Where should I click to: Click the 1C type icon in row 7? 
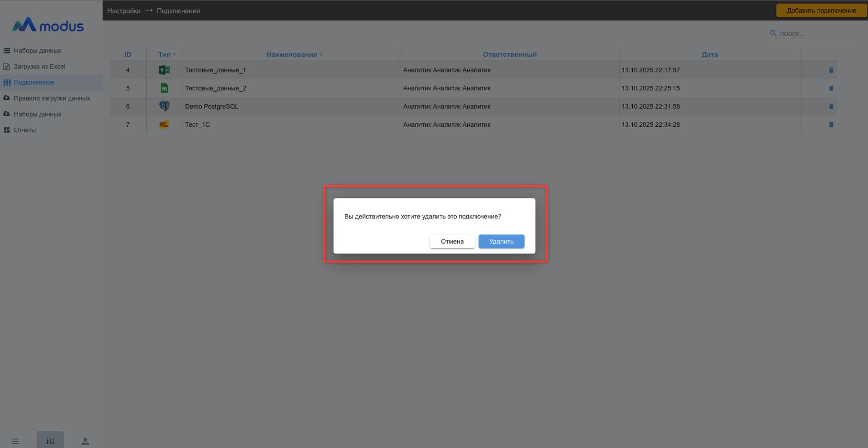164,125
